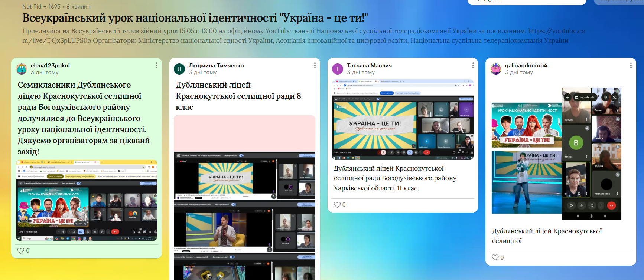The image size is (644, 280).
Task: Like the Татьяна Маслич post
Action: tap(337, 205)
